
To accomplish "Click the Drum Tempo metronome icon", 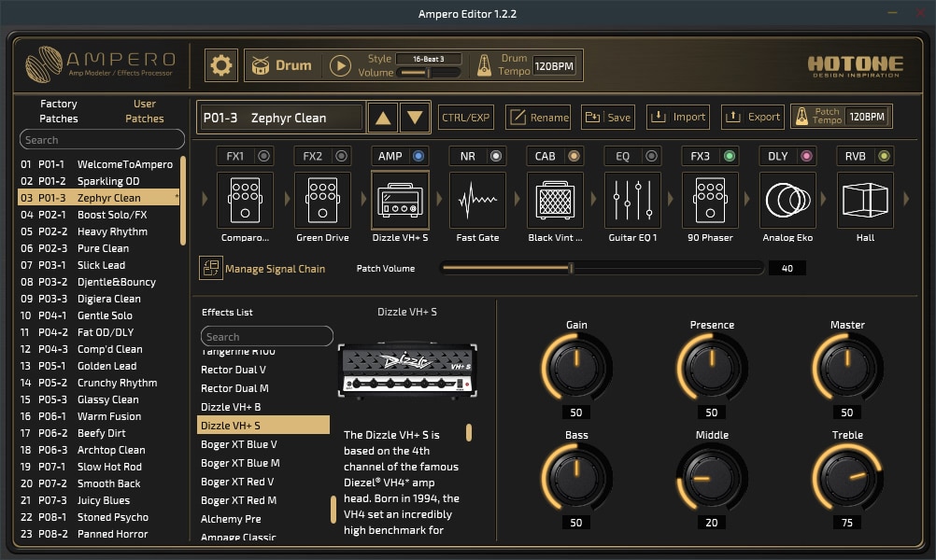I will pos(484,65).
